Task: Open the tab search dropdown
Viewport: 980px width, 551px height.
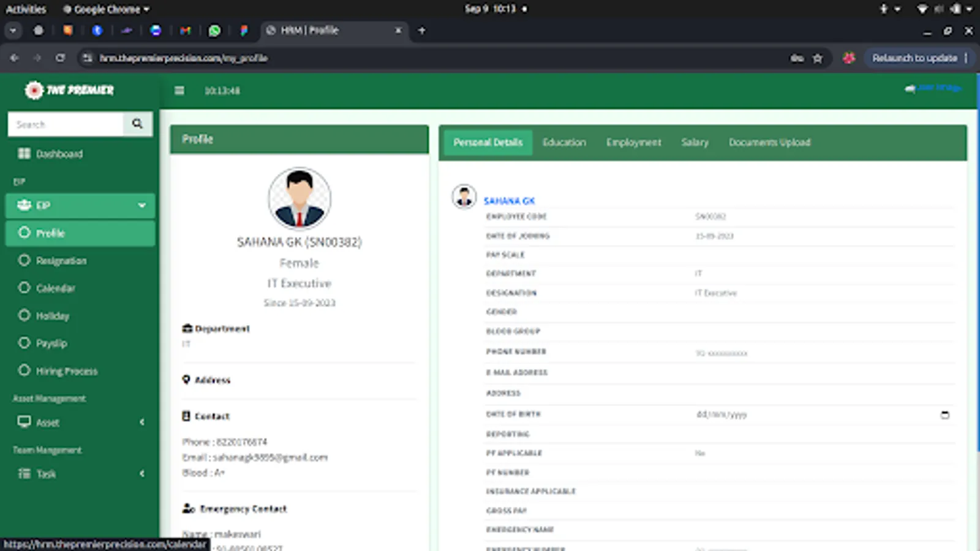Action: click(x=13, y=30)
